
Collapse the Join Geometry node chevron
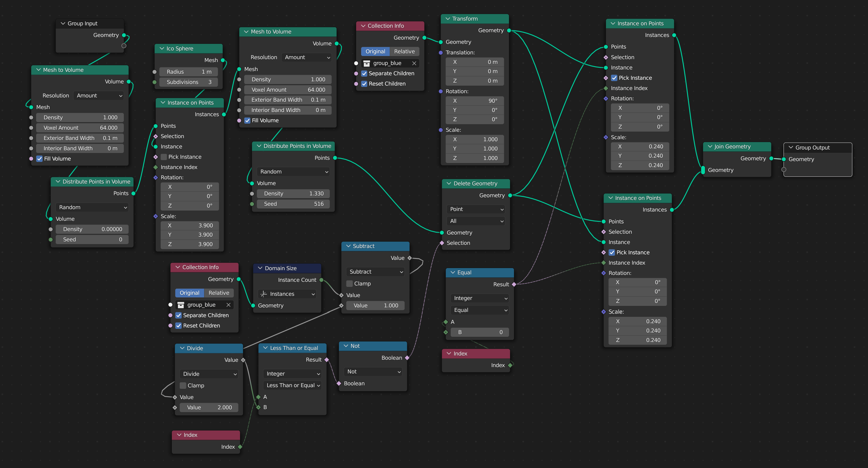click(x=710, y=147)
